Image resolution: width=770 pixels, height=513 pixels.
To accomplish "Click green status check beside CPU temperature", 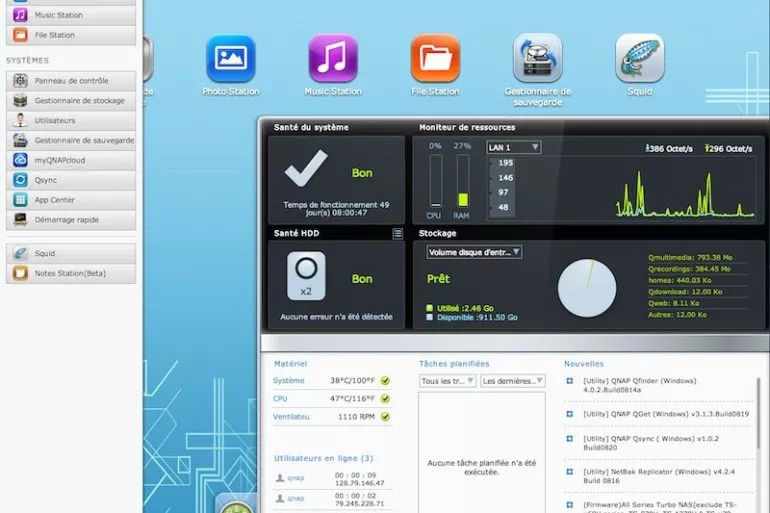I will pyautogui.click(x=385, y=399).
